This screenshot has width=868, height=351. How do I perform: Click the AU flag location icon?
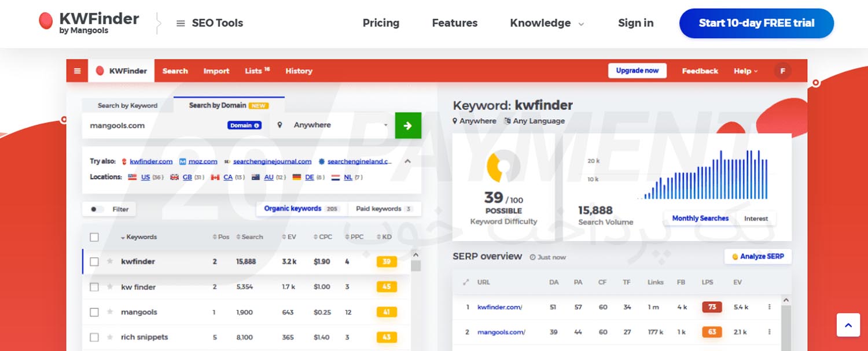click(256, 177)
